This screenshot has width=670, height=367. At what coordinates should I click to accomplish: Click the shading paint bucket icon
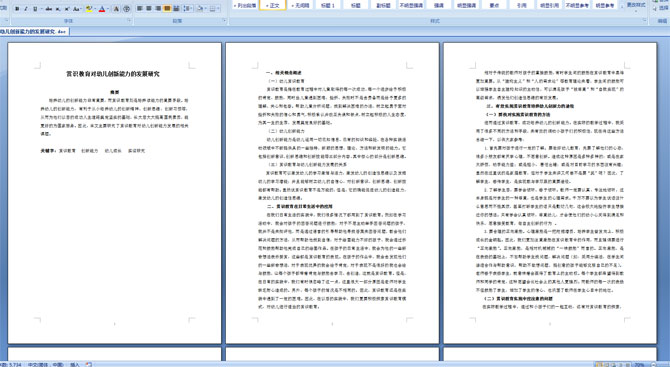tap(200, 8)
